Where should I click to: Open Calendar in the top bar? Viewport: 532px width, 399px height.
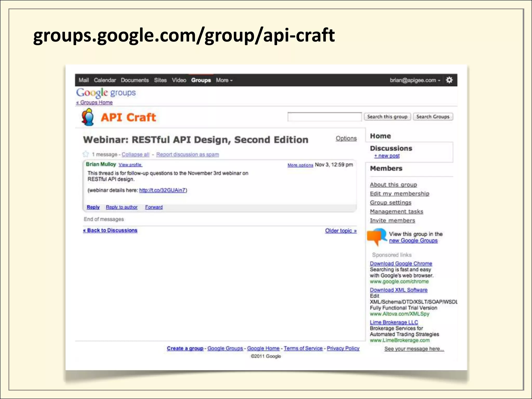click(105, 80)
